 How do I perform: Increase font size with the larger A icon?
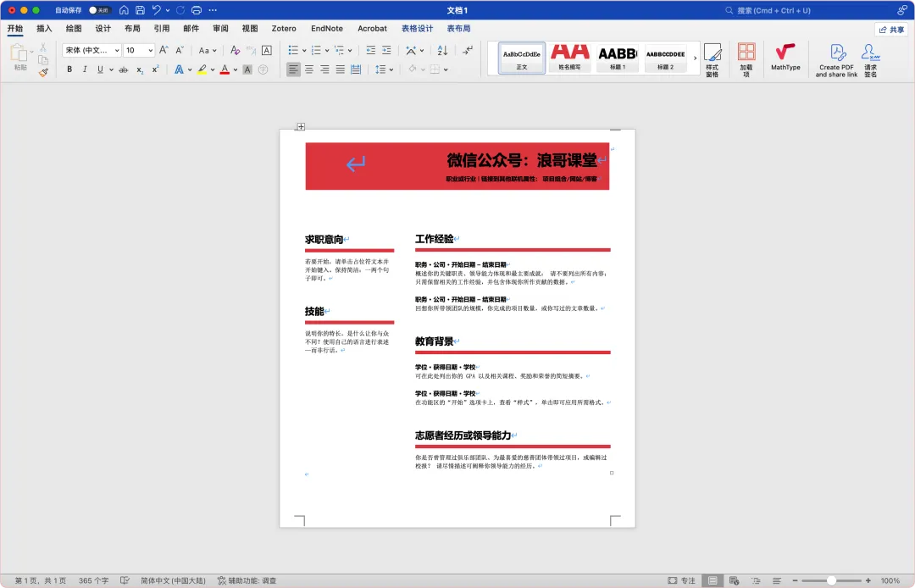164,50
